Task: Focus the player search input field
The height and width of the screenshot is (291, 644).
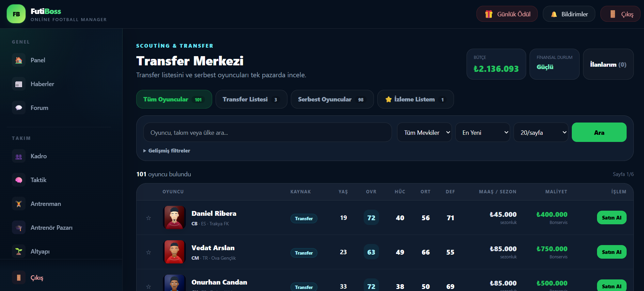Action: [268, 132]
